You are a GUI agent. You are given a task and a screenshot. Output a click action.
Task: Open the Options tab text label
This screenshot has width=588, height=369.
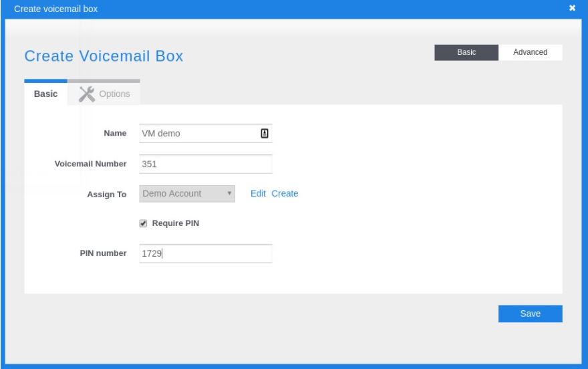(114, 94)
